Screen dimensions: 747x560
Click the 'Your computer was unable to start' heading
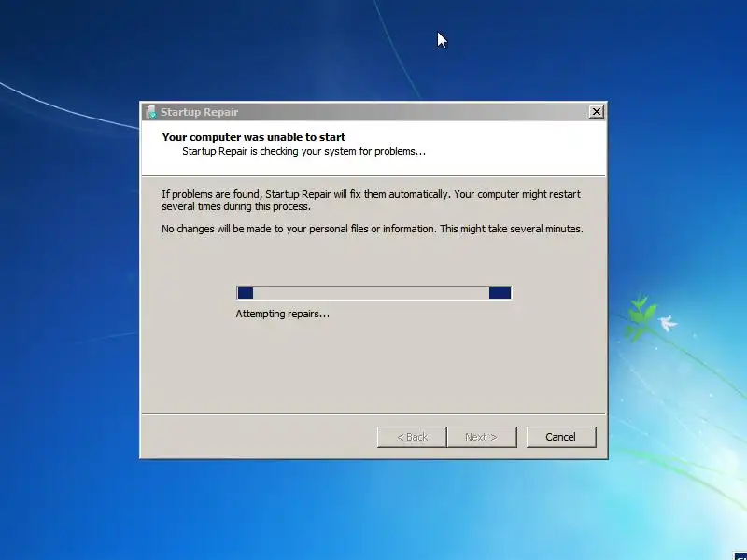pyautogui.click(x=253, y=137)
